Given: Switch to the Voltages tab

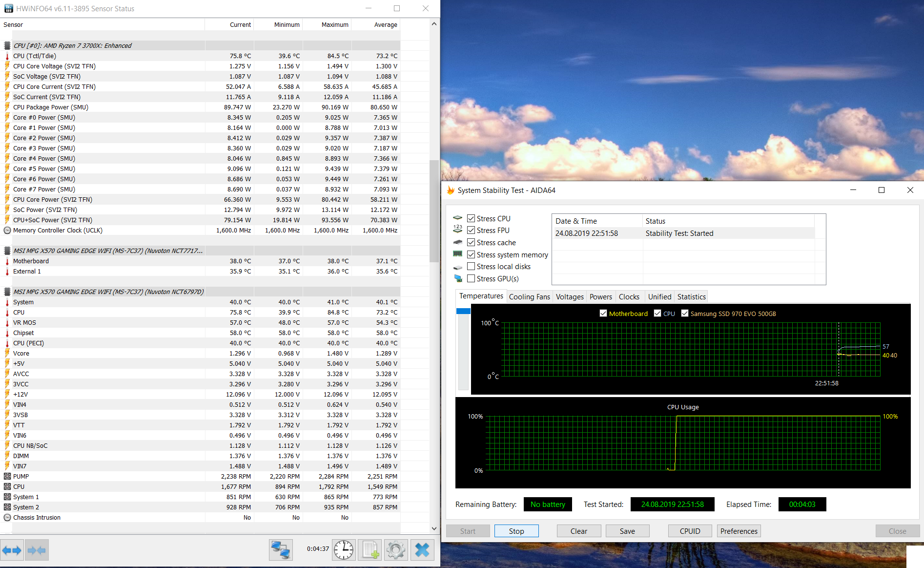Looking at the screenshot, I should pyautogui.click(x=570, y=296).
